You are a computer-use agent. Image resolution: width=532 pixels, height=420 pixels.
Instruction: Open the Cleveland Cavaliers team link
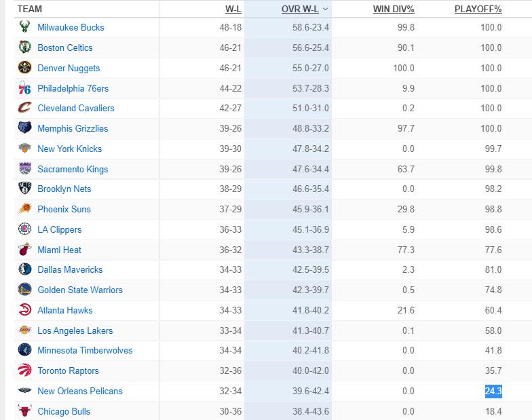76,108
